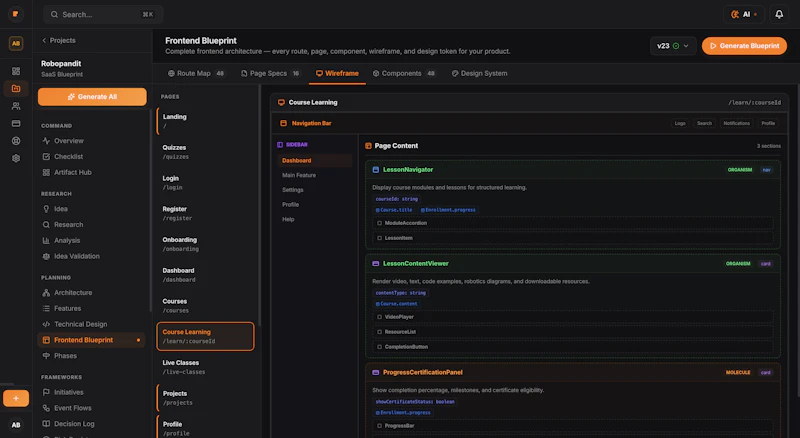Click the app logo icon at top left
800x438 pixels.
tap(16, 14)
